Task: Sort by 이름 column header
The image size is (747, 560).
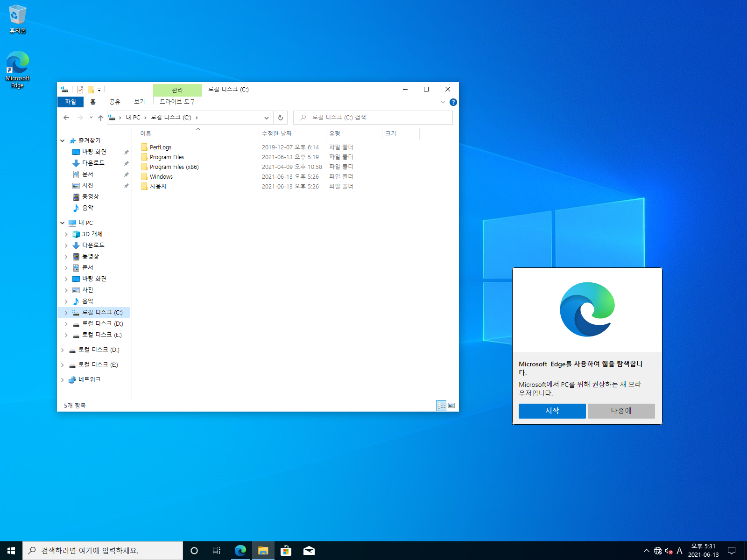Action: (x=198, y=133)
